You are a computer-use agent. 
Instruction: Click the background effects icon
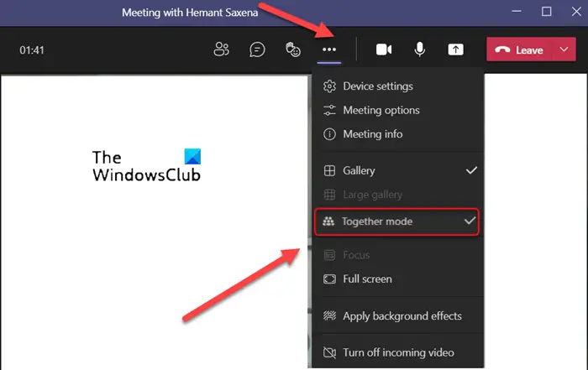(329, 315)
